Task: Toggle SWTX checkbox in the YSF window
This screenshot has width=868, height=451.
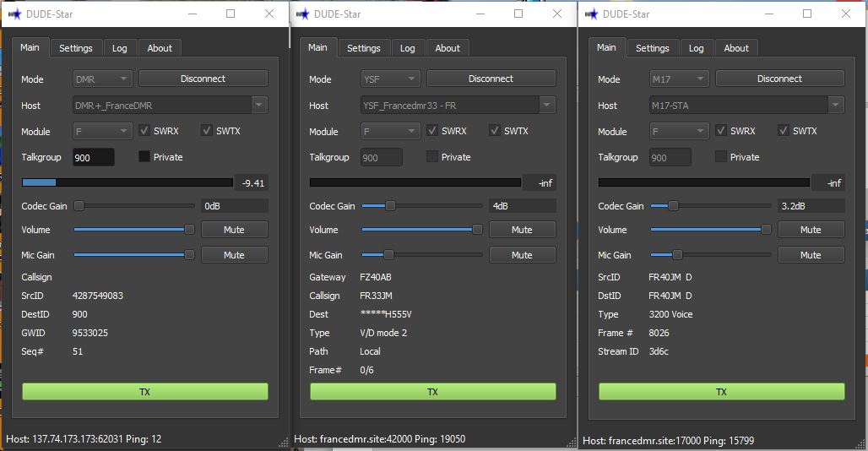Action: [495, 131]
